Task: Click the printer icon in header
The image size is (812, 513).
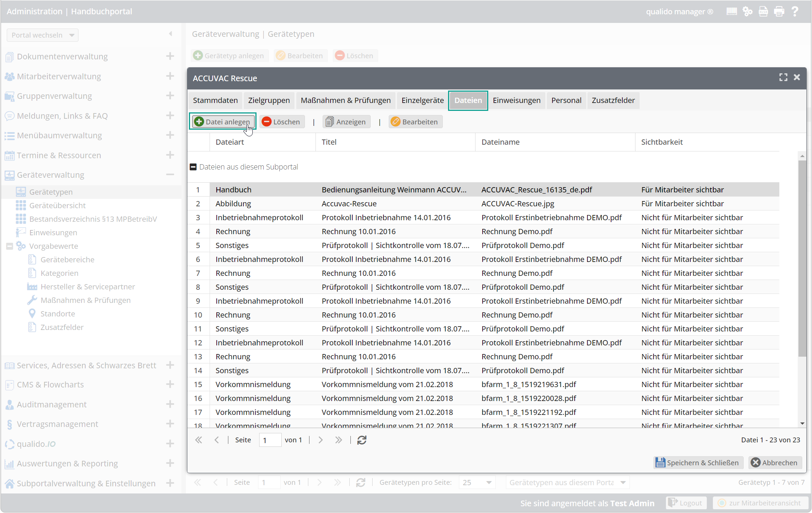Action: point(779,11)
